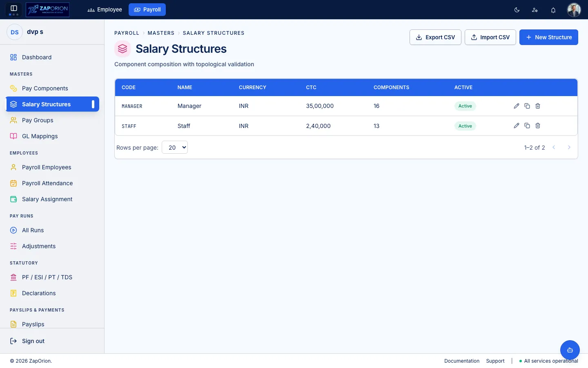Screen dimensions: 588x368
Task: Open GL Mappings page
Action: coord(52,136)
